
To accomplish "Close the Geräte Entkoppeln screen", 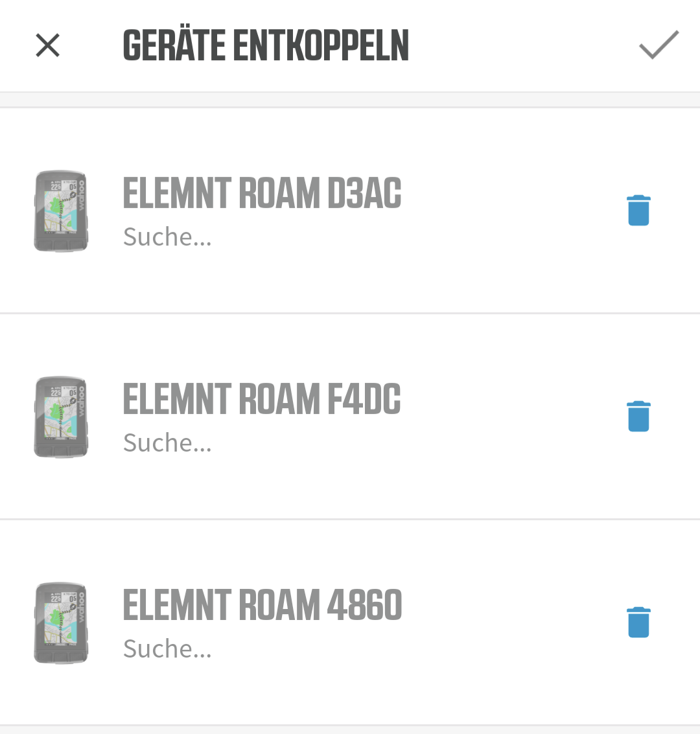I will pos(47,45).
